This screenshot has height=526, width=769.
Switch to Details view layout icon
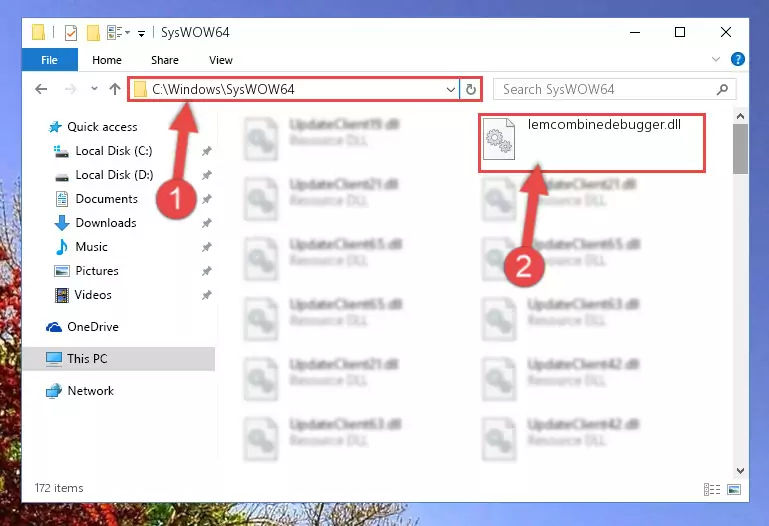click(712, 489)
